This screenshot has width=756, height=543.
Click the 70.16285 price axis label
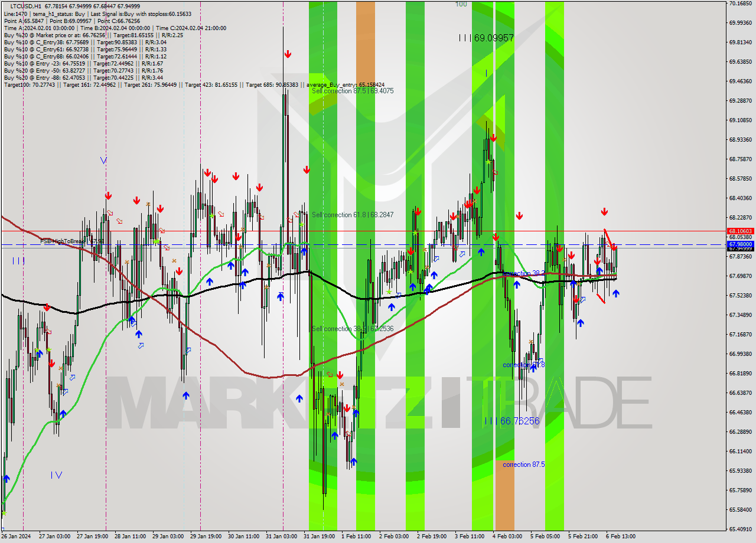click(x=741, y=3)
